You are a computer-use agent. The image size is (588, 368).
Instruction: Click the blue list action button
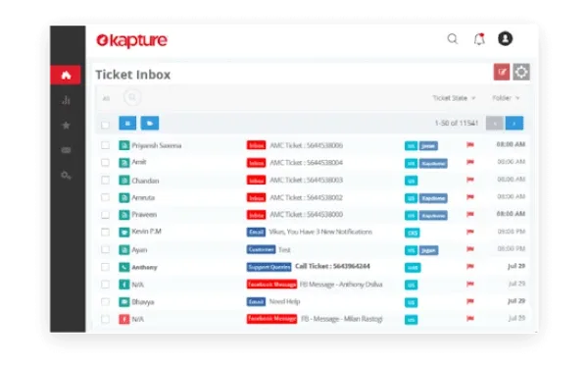127,124
